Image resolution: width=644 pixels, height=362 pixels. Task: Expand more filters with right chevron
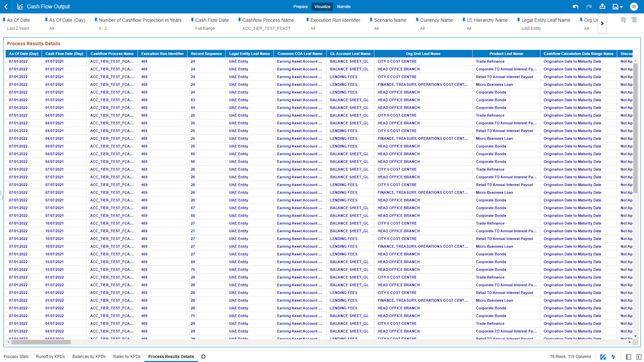(x=602, y=23)
